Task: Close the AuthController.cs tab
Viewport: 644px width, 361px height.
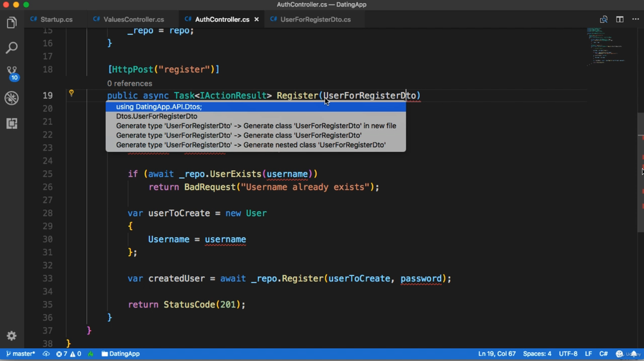Action: click(x=257, y=19)
